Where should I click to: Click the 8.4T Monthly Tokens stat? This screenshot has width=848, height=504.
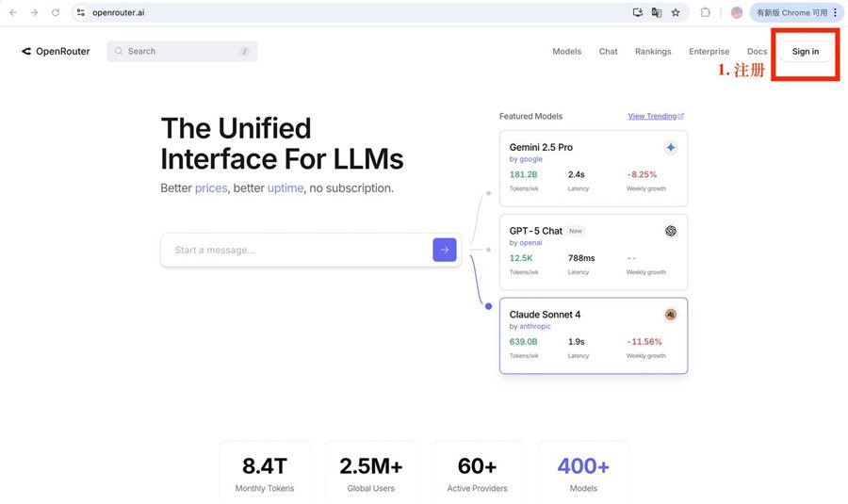point(265,474)
